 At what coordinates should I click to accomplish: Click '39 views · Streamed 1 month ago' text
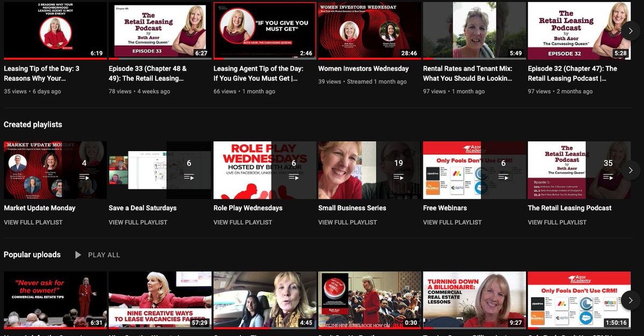click(x=362, y=82)
